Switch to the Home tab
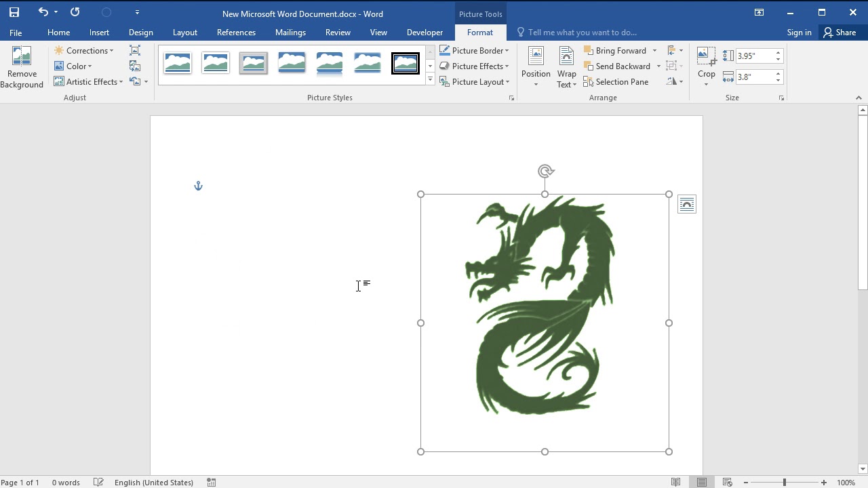The height and width of the screenshot is (488, 868). pos(58,33)
